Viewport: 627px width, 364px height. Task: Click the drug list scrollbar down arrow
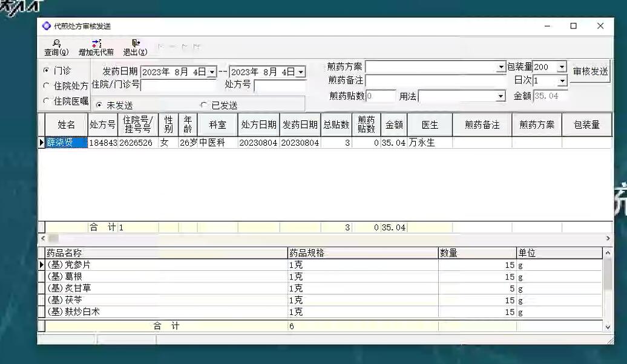[608, 327]
